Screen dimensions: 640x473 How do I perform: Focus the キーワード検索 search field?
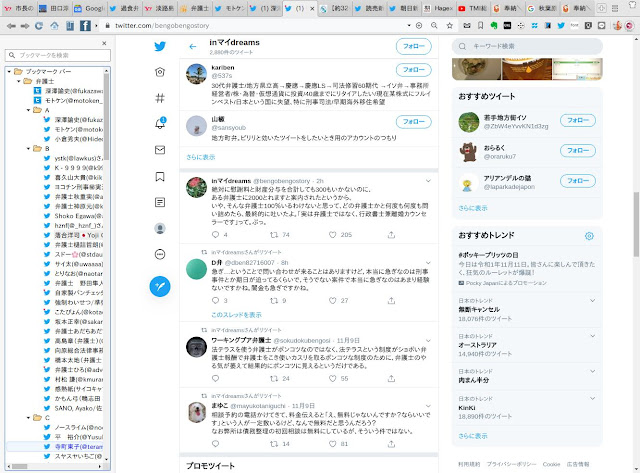[527, 47]
